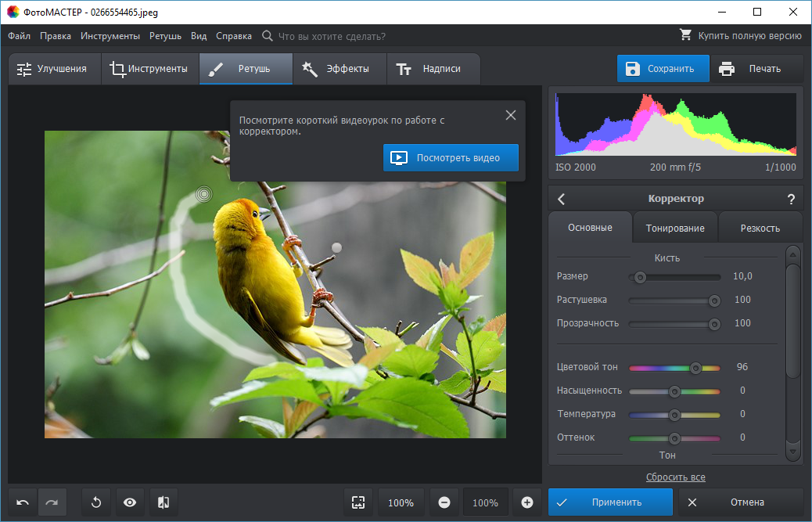The image size is (812, 522).
Task: Click the panel scrollbar down arrow
Action: [x=793, y=452]
